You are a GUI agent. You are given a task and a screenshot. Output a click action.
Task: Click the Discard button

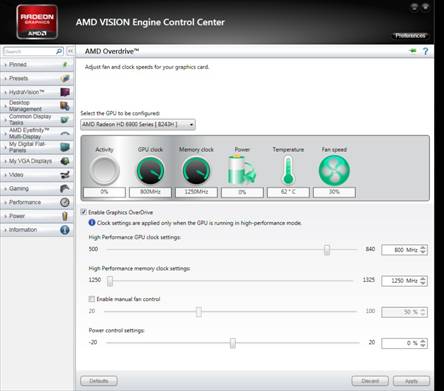(370, 381)
